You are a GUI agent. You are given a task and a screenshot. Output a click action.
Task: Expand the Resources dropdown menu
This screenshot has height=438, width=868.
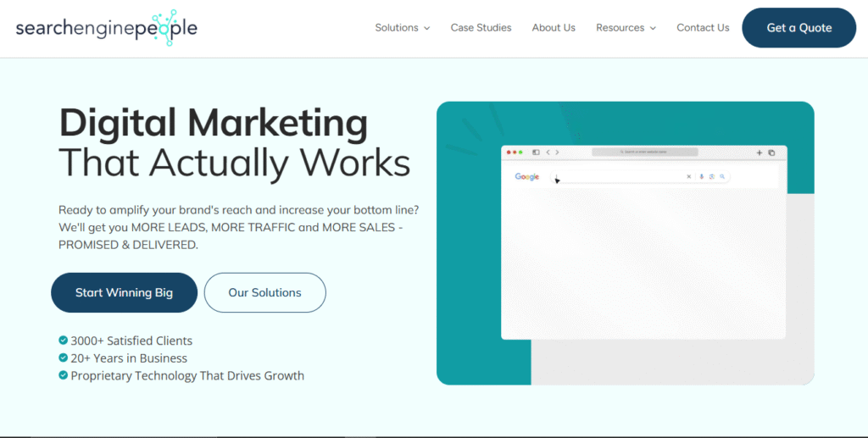pos(626,28)
